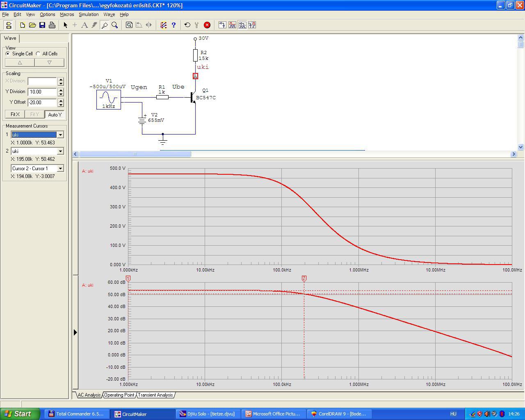This screenshot has height=420, width=525.
Task: Print the circuit using printer icon
Action: pyautogui.click(x=52, y=25)
